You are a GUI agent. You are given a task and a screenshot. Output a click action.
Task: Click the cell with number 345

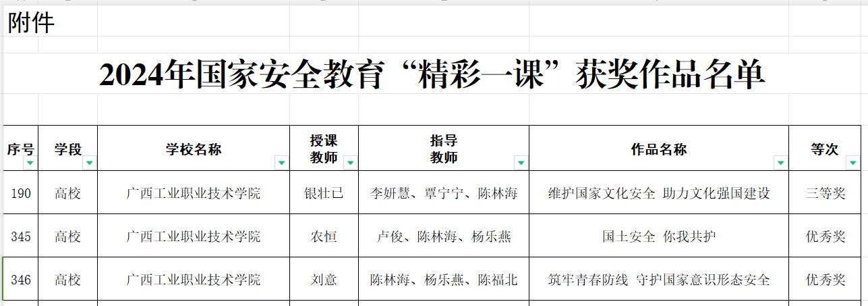click(21, 236)
